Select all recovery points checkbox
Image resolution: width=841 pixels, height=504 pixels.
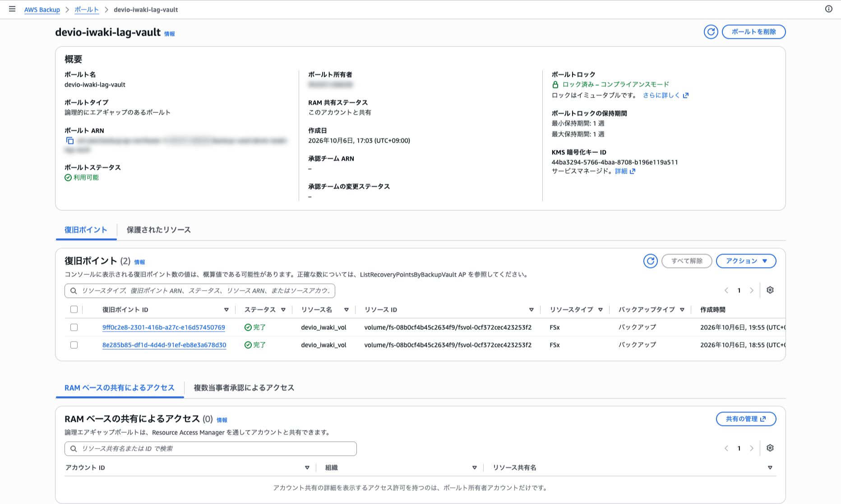74,310
